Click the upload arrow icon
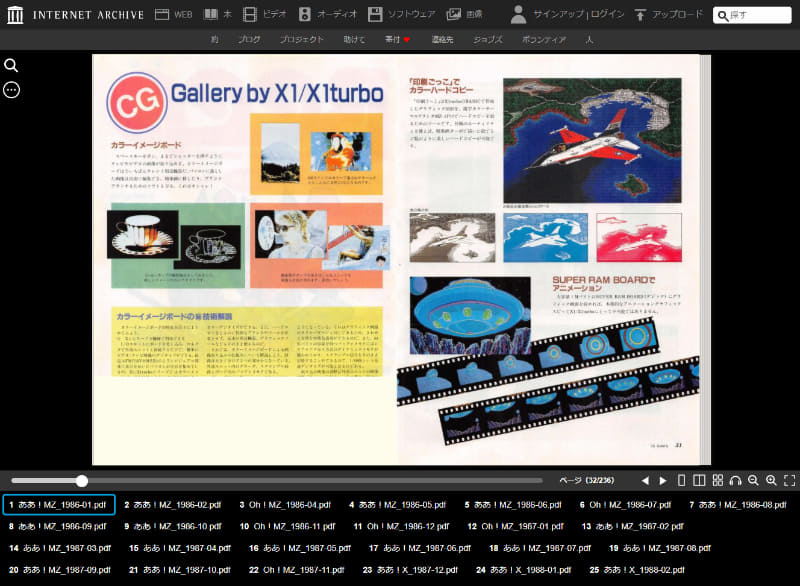The width and height of the screenshot is (800, 586). (640, 15)
